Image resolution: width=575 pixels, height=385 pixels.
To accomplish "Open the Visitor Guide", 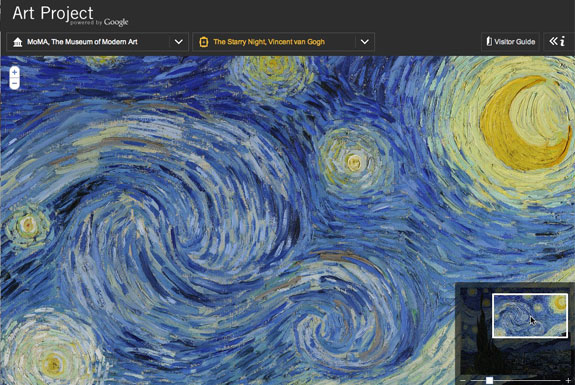I will coord(510,42).
